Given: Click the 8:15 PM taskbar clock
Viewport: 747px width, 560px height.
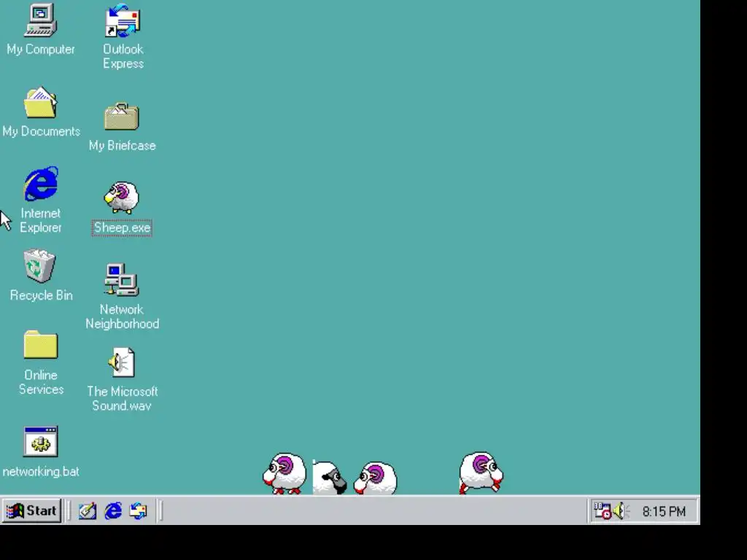Looking at the screenshot, I should point(664,511).
